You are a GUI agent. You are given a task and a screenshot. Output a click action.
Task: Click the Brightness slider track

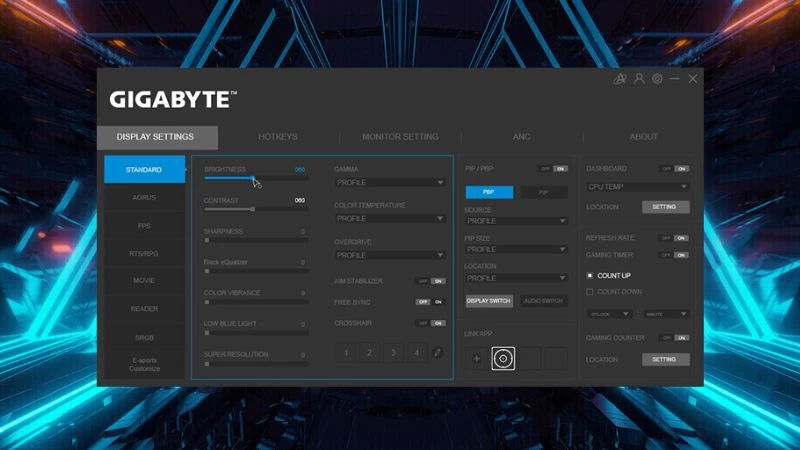(256, 178)
